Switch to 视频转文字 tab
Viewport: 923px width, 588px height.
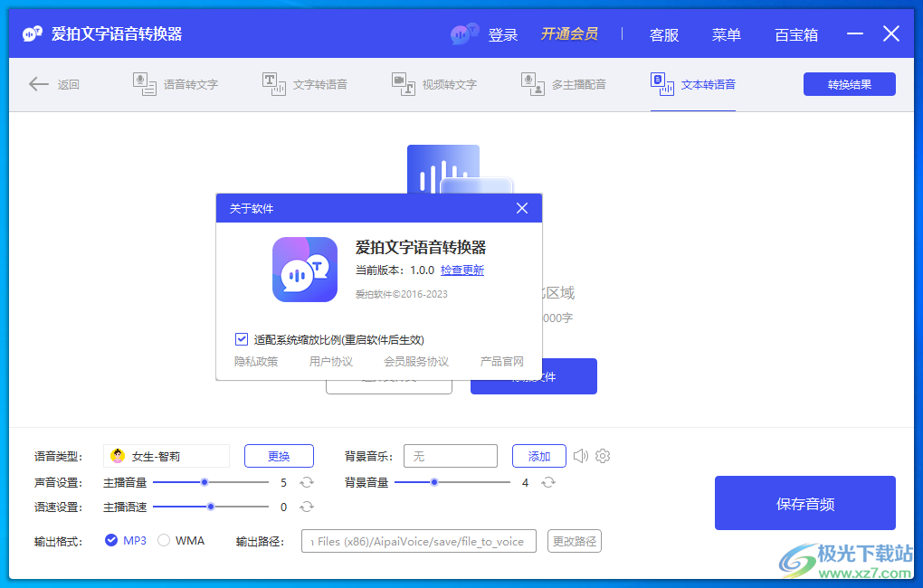434,84
